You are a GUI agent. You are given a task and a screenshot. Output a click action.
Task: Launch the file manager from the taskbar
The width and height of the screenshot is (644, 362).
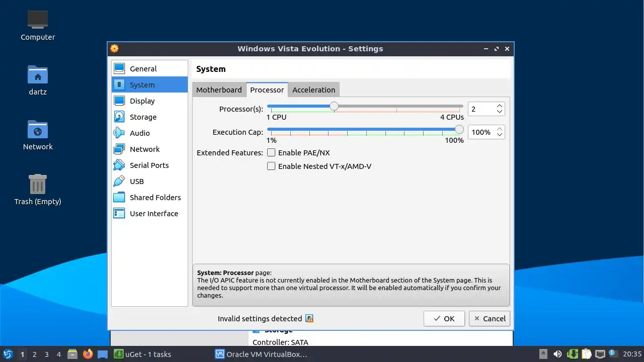[72, 354]
